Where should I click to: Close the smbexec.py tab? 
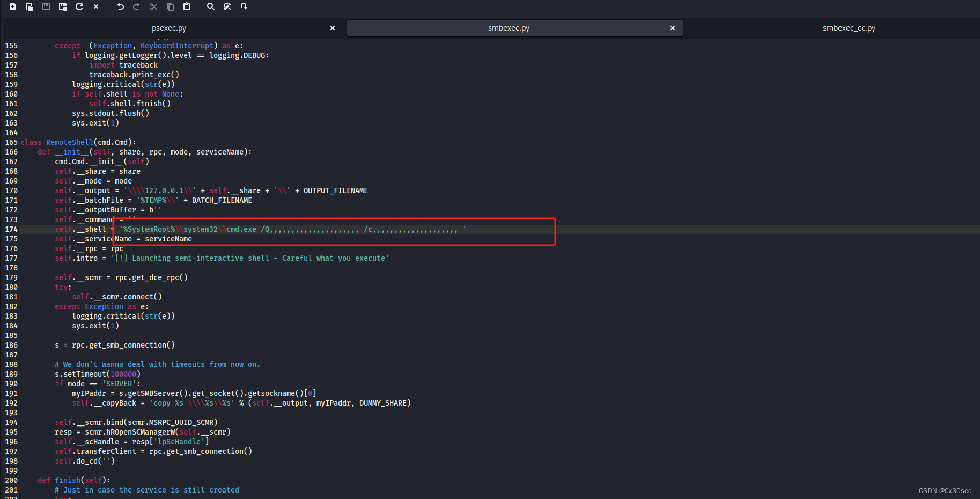[x=673, y=28]
